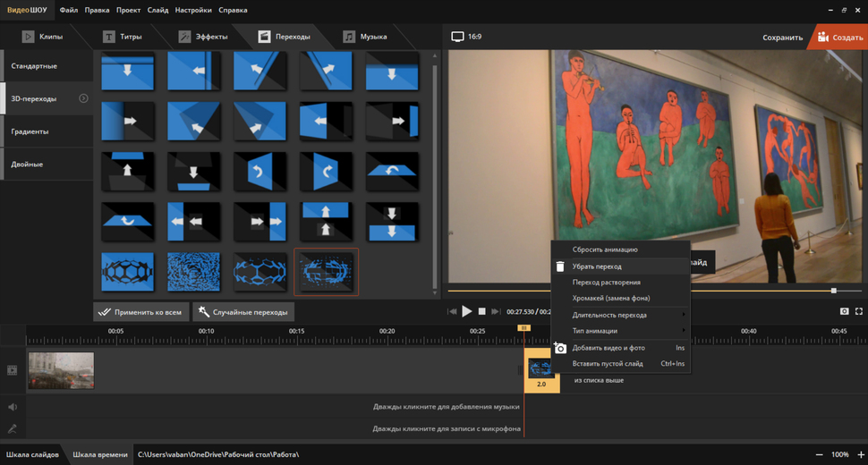Viewport: 868px width, 465px height.
Task: Select the double down-arrows 3D transition
Action: click(x=392, y=222)
